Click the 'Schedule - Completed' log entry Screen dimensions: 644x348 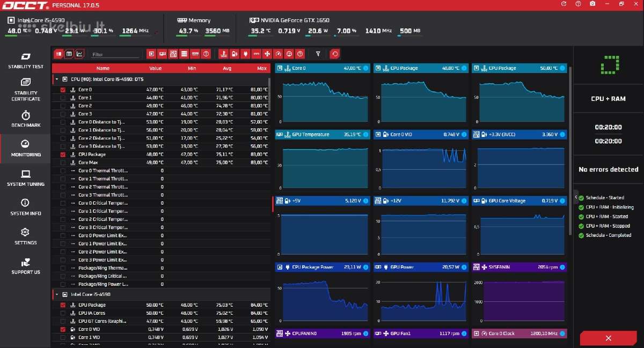coord(608,235)
